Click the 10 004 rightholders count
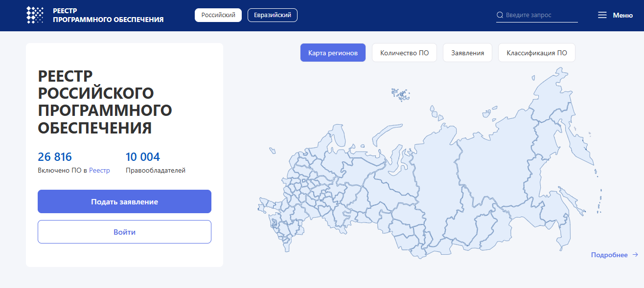 143,157
